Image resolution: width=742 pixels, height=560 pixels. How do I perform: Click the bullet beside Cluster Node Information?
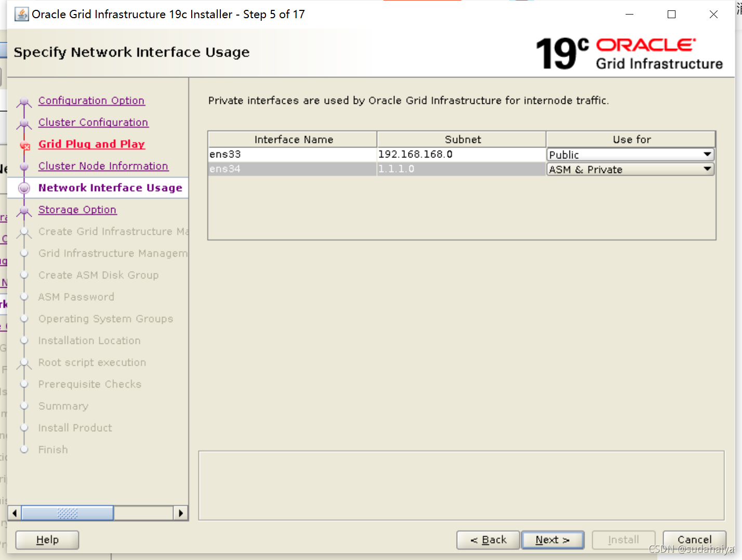[24, 167]
